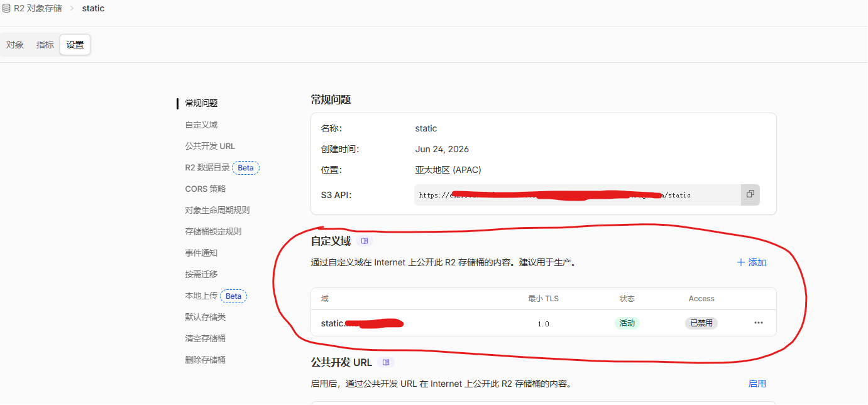This screenshot has width=868, height=405.
Task: Open 事件通知 sidebar item
Action: [x=201, y=253]
